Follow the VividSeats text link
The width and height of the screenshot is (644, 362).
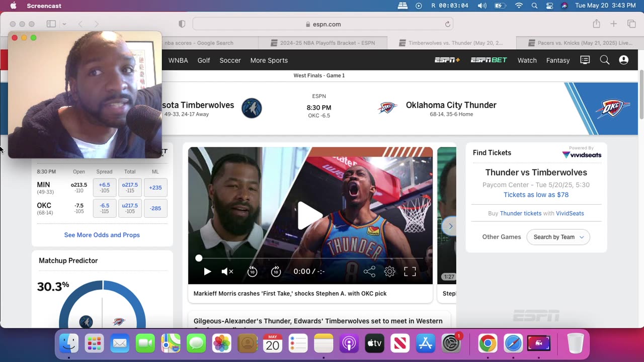(x=570, y=214)
